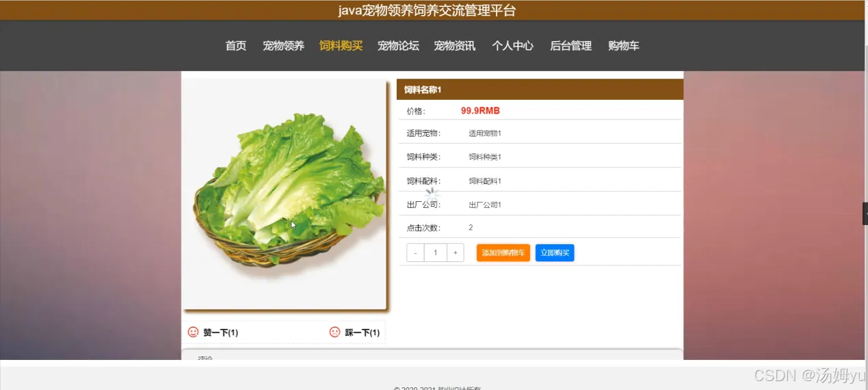Image resolution: width=868 pixels, height=390 pixels.
Task: Click the site title java宠物领养饲养交流管理平台
Action: coord(427,10)
